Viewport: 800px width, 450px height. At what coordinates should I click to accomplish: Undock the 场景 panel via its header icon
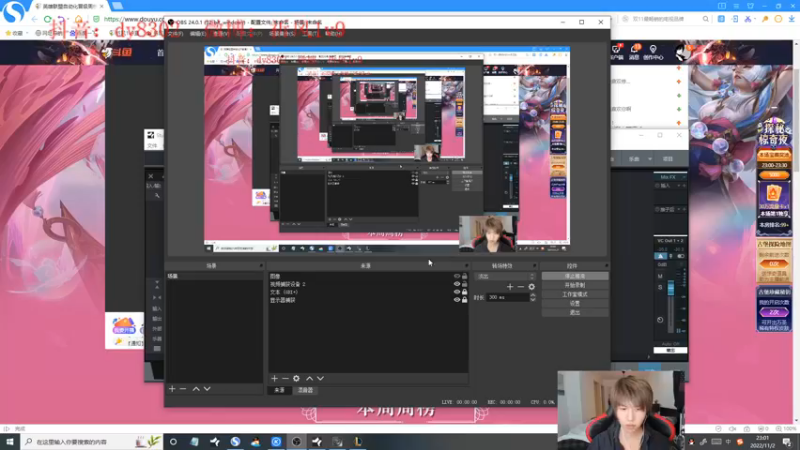pyautogui.click(x=261, y=266)
